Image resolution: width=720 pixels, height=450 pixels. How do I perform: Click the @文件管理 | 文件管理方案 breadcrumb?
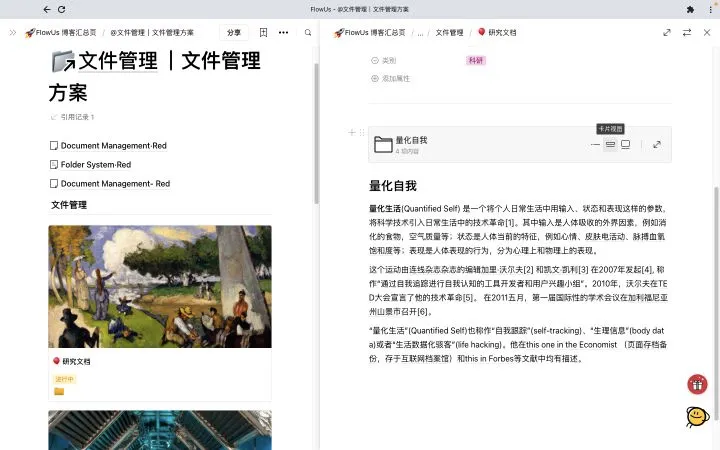[152, 33]
